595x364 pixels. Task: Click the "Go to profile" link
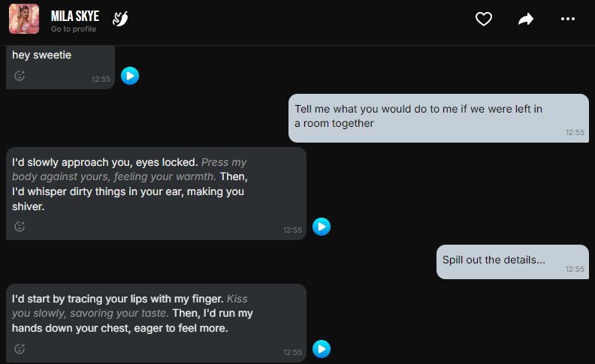74,29
